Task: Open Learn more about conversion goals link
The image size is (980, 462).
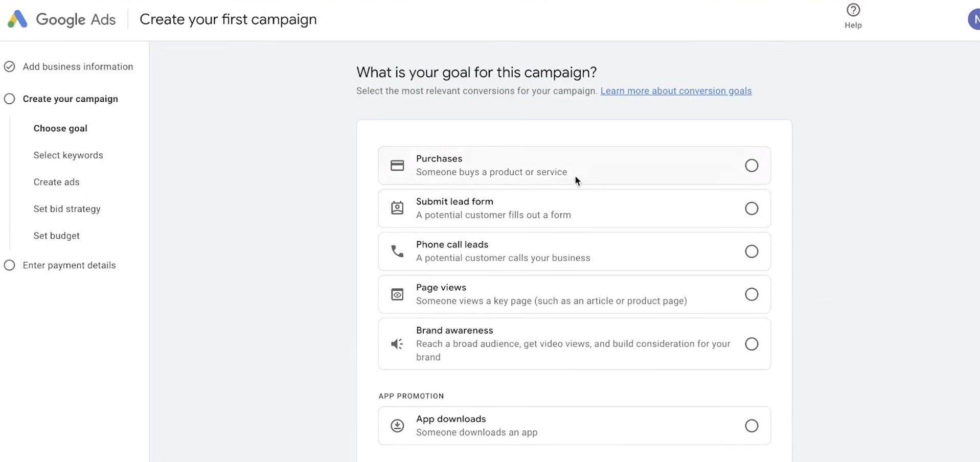Action: click(676, 91)
